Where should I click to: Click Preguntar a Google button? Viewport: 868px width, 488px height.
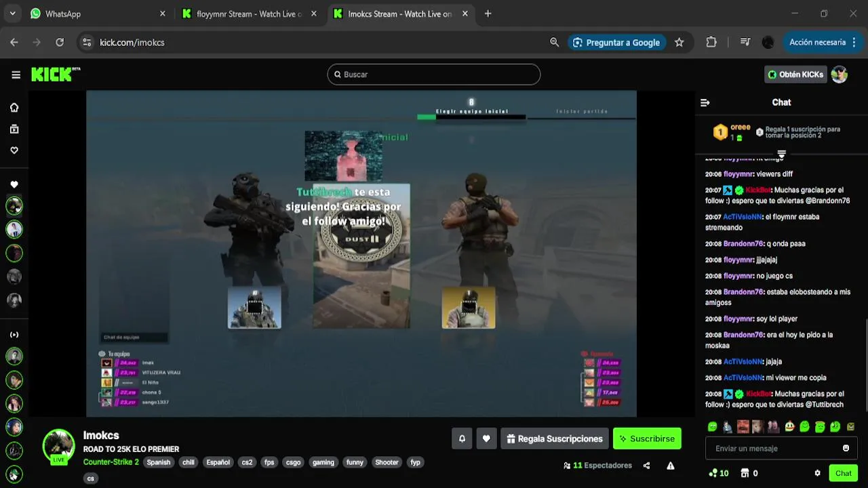pyautogui.click(x=616, y=42)
